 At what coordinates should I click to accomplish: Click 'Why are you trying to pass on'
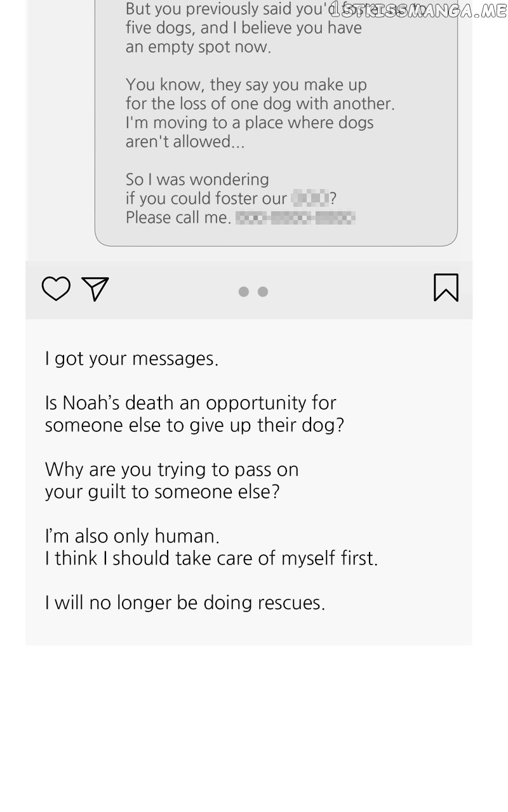[171, 469]
